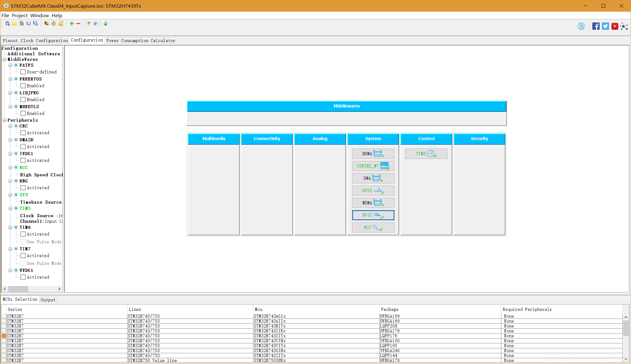Viewport: 631px width, 364px height.
Task: Collapse the TIM5 tree node
Action: pyautogui.click(x=10, y=208)
